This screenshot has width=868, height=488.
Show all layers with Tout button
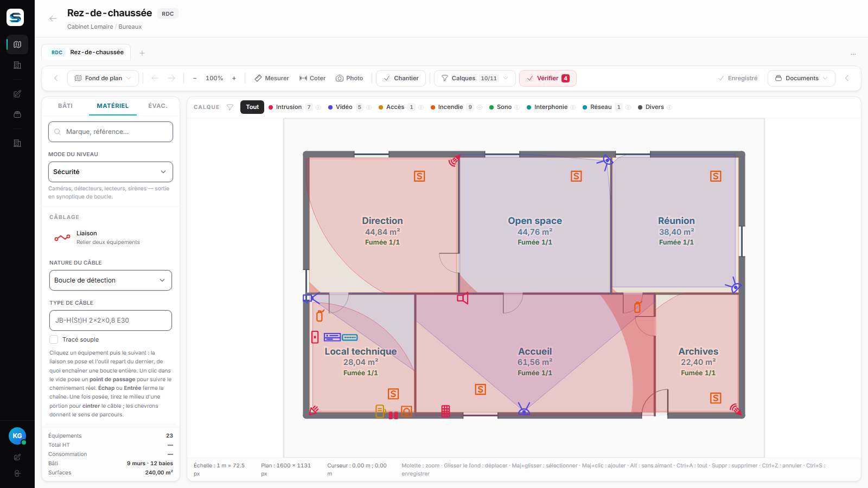pyautogui.click(x=252, y=107)
